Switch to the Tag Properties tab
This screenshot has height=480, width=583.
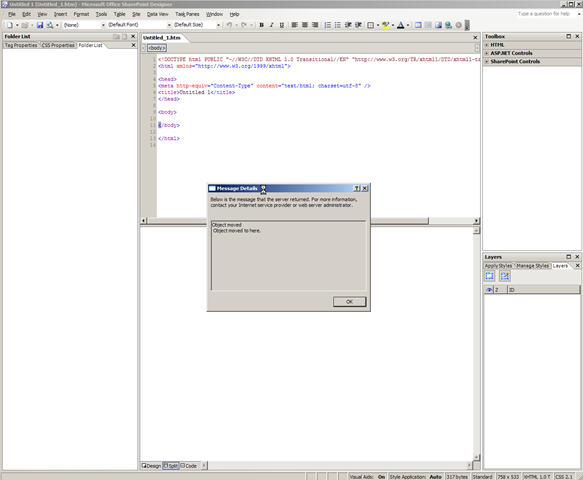pos(21,45)
